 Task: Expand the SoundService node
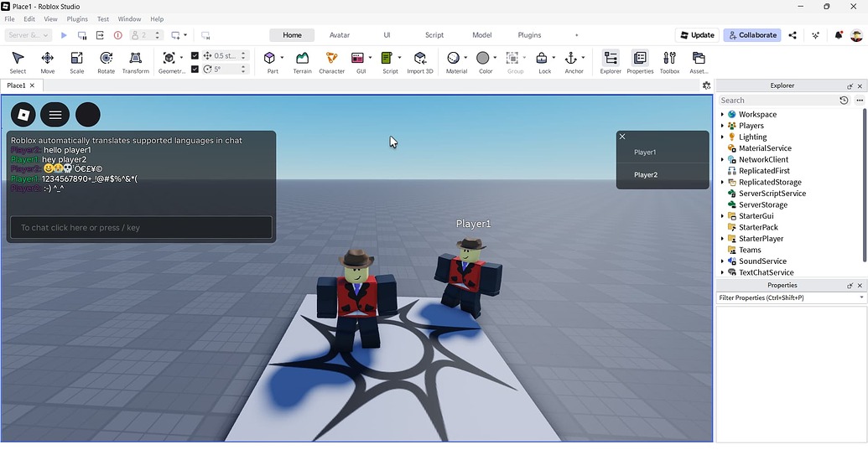[x=722, y=261]
